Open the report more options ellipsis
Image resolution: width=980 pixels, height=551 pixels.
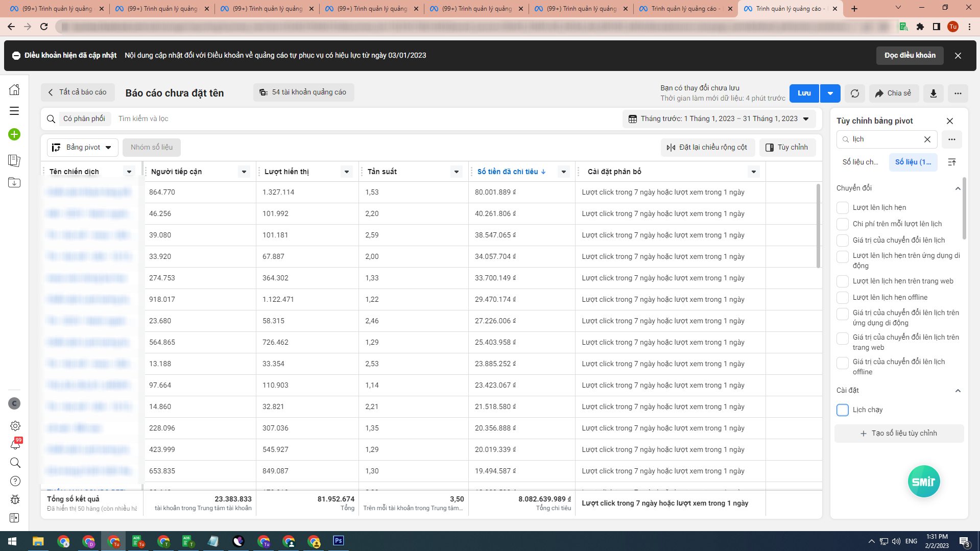[x=958, y=93]
